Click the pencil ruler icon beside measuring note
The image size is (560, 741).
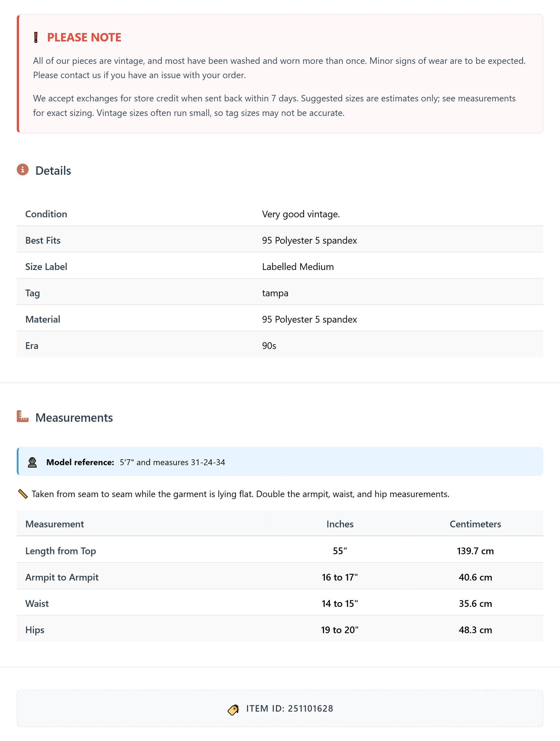pos(23,494)
